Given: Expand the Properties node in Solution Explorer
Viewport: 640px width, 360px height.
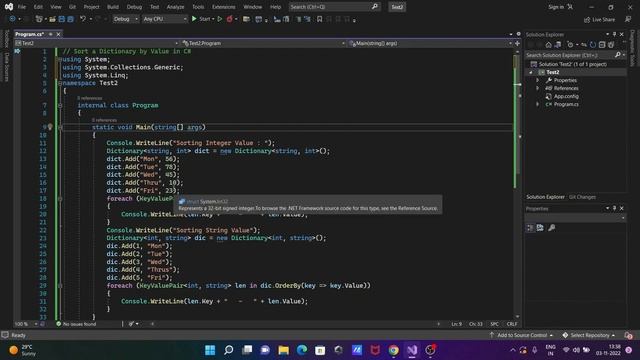Looking at the screenshot, I should [x=538, y=80].
